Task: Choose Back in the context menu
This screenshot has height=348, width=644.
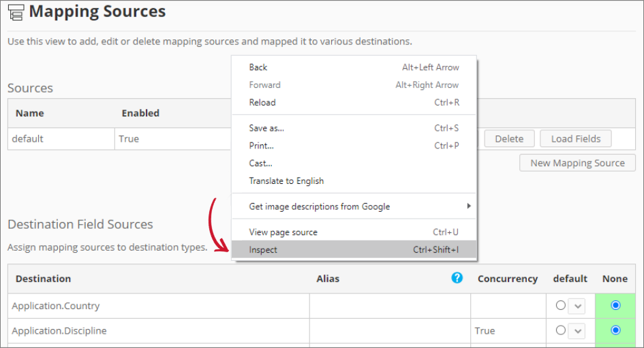Action: point(354,67)
